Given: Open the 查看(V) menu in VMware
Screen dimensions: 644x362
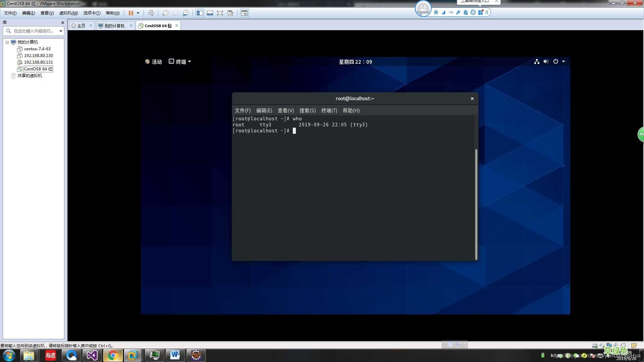Looking at the screenshot, I should [47, 13].
